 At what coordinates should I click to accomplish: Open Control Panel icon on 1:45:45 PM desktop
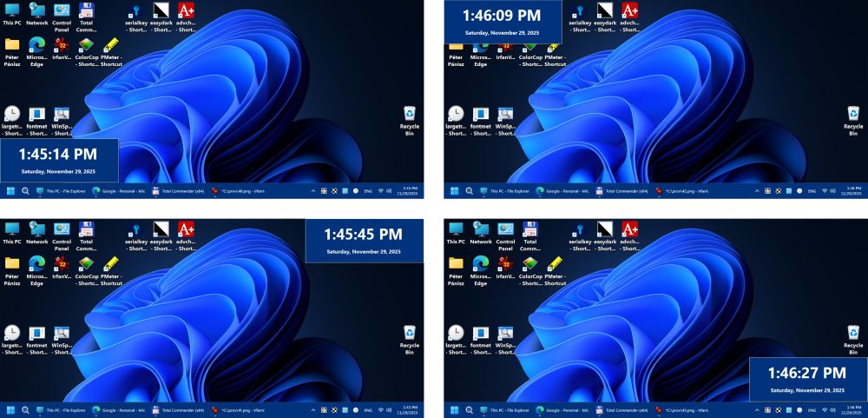(x=62, y=231)
